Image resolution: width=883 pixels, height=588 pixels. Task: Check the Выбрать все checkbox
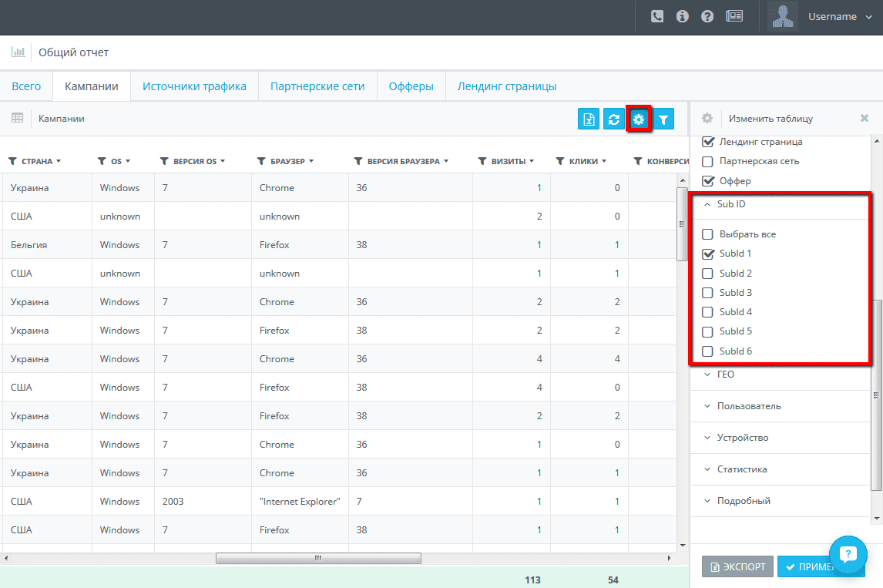point(708,234)
